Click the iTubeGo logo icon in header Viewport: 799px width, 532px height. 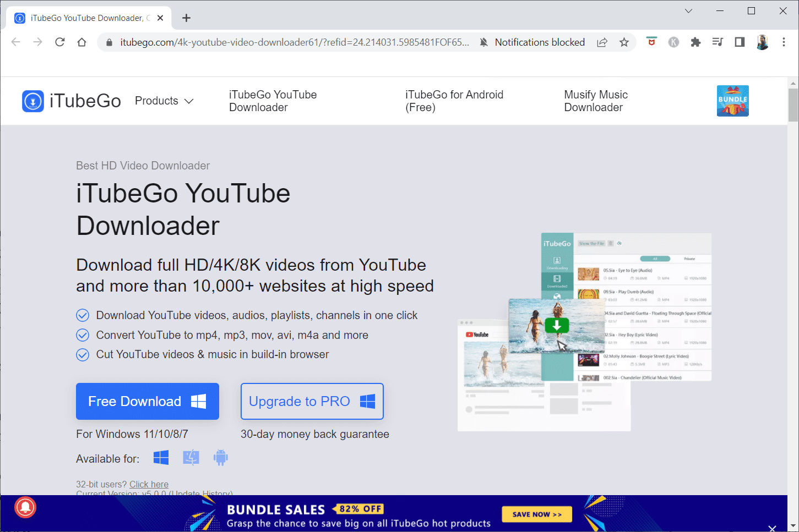coord(33,101)
